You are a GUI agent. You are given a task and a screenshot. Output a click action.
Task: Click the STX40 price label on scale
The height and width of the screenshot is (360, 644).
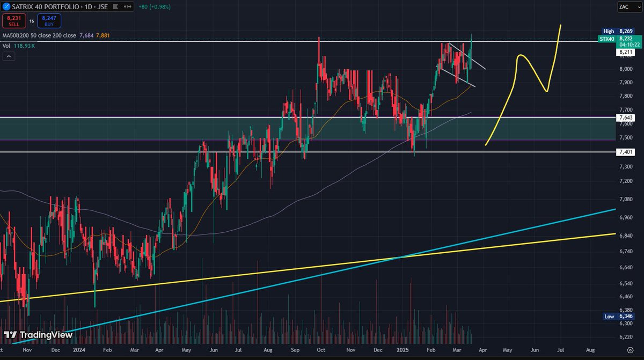pos(607,39)
